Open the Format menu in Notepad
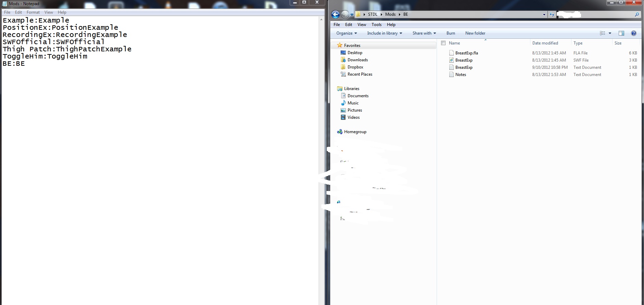Screen dimensions: 644x305 [x=33, y=12]
